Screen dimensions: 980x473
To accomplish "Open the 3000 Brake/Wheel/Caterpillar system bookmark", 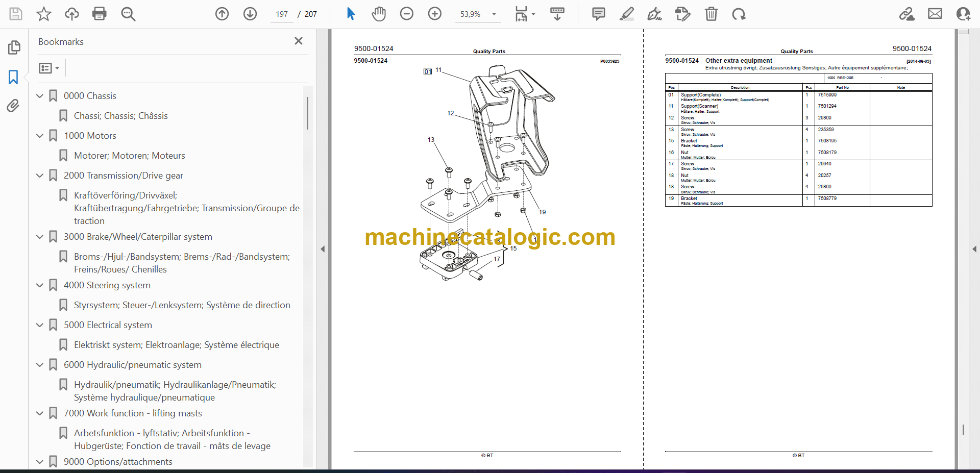I will [x=138, y=237].
